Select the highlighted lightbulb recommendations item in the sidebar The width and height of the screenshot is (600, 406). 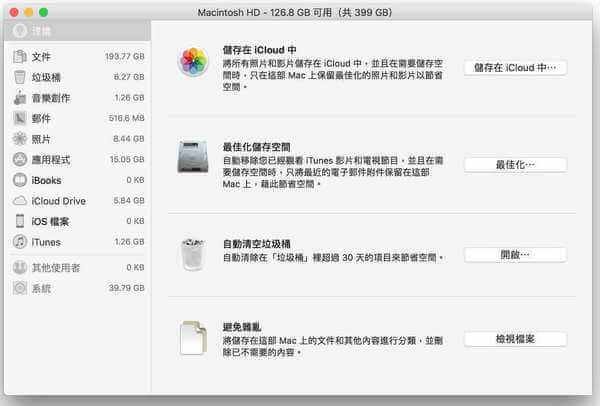[x=77, y=31]
